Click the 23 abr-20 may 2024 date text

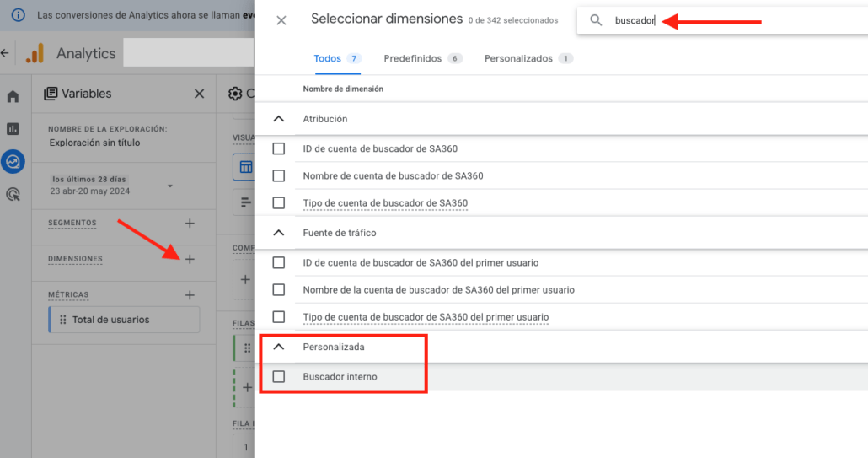89,191
